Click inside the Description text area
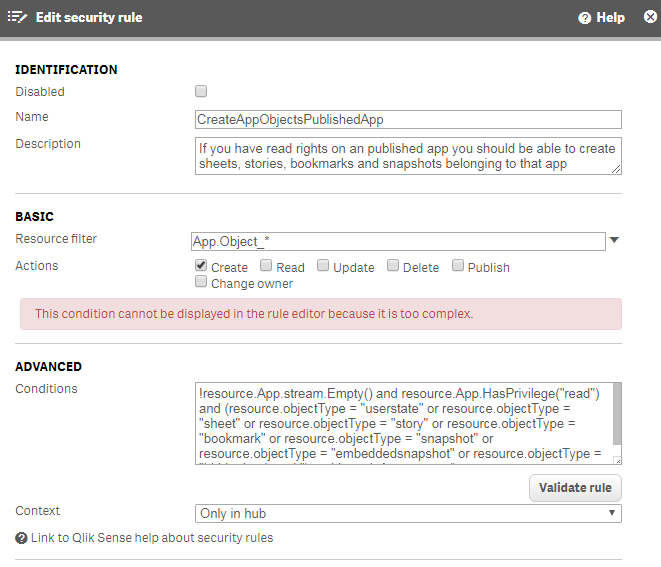This screenshot has width=661, height=567. 408,156
